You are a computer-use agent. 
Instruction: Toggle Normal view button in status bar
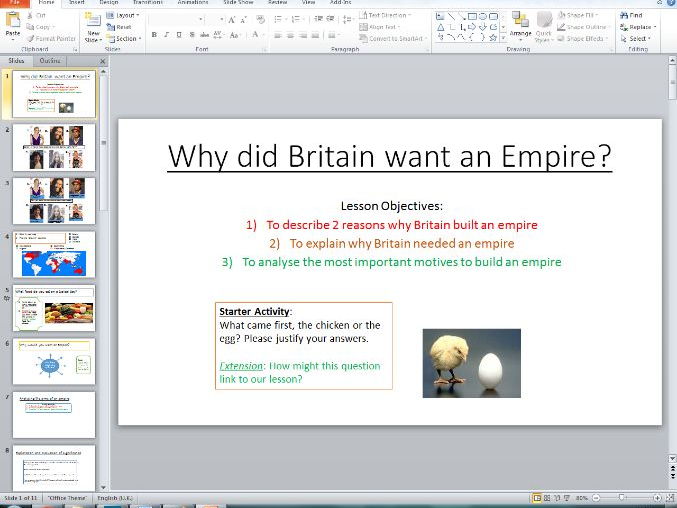coord(537,498)
